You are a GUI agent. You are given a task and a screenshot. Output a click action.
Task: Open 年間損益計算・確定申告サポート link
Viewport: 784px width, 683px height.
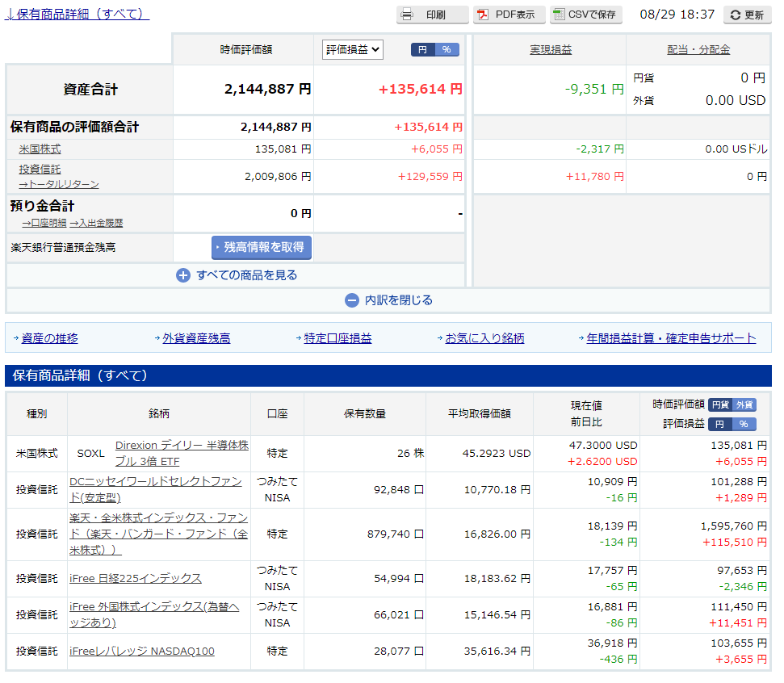point(671,338)
